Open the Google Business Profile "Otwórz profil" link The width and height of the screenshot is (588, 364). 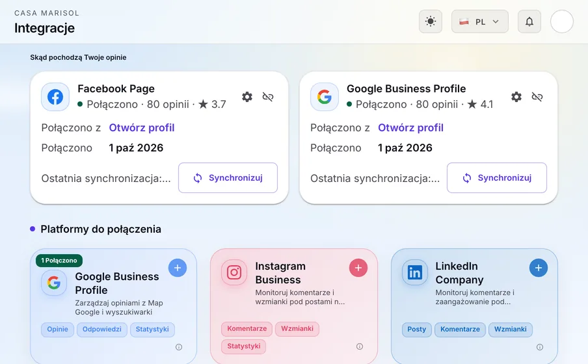click(410, 127)
